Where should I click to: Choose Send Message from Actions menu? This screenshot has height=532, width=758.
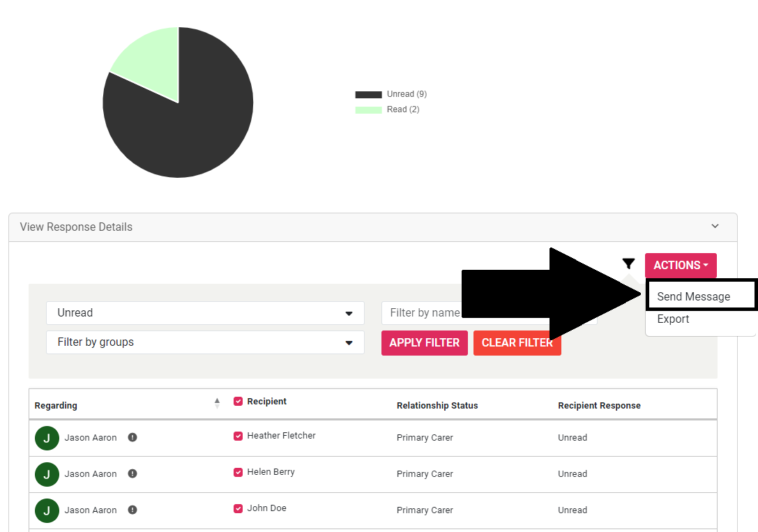pos(693,296)
